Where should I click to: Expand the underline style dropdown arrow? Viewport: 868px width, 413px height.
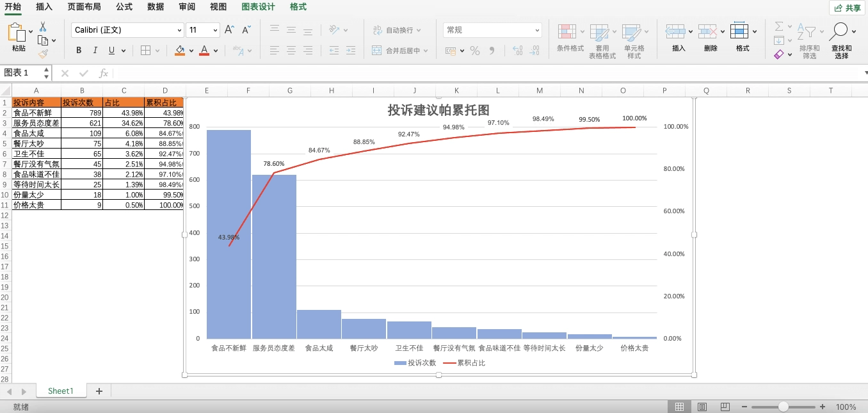(124, 51)
